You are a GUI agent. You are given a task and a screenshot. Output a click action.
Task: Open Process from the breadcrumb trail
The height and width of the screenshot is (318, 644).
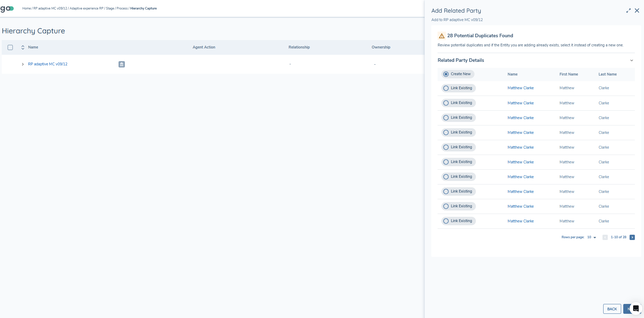click(x=122, y=8)
